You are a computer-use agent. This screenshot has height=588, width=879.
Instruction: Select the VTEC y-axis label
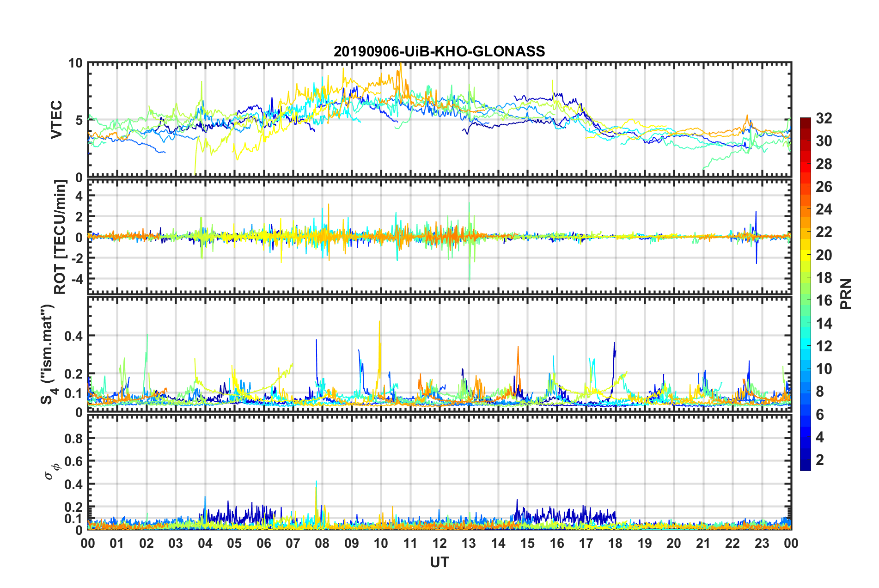tap(56, 120)
